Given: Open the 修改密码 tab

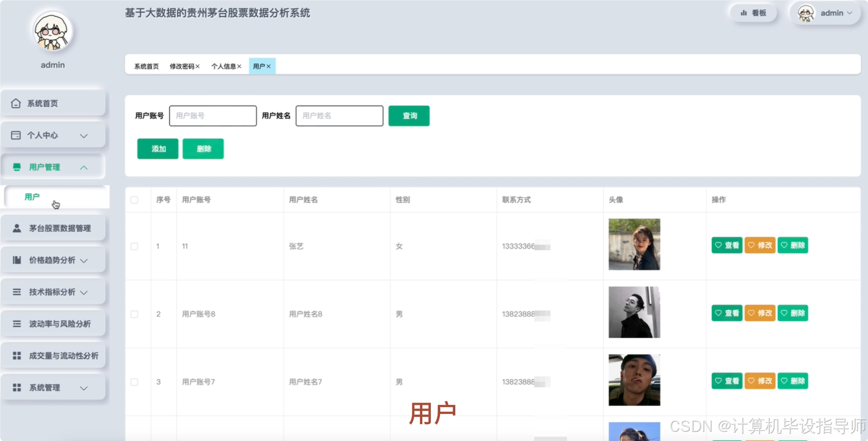Looking at the screenshot, I should click(182, 66).
